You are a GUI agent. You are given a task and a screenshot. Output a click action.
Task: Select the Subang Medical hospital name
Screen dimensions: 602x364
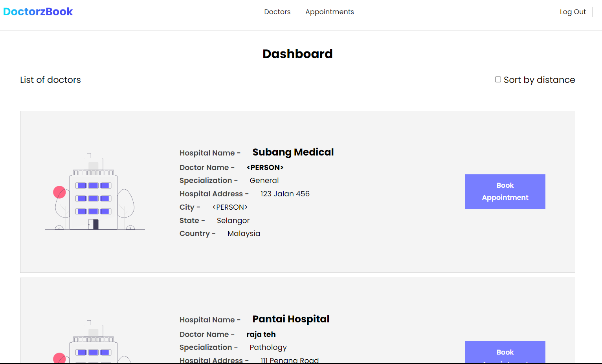pyautogui.click(x=293, y=152)
